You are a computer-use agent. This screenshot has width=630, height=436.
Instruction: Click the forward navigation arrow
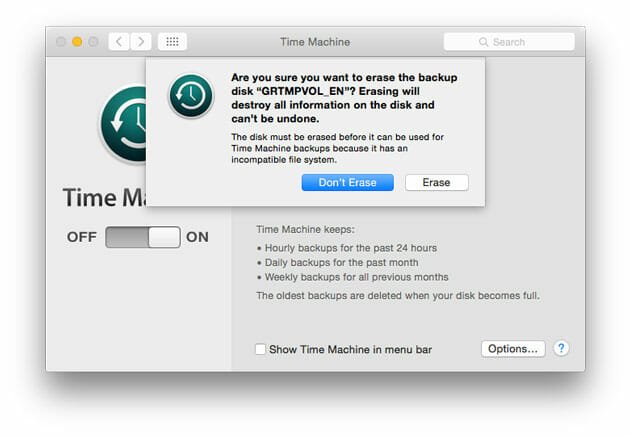[x=141, y=41]
